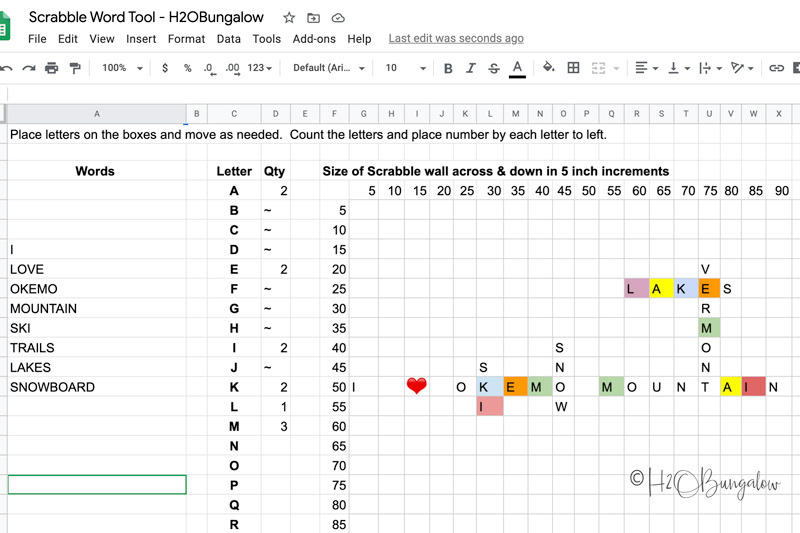The image size is (800, 533).
Task: Open the font size 10 dropdown
Action: 406,68
